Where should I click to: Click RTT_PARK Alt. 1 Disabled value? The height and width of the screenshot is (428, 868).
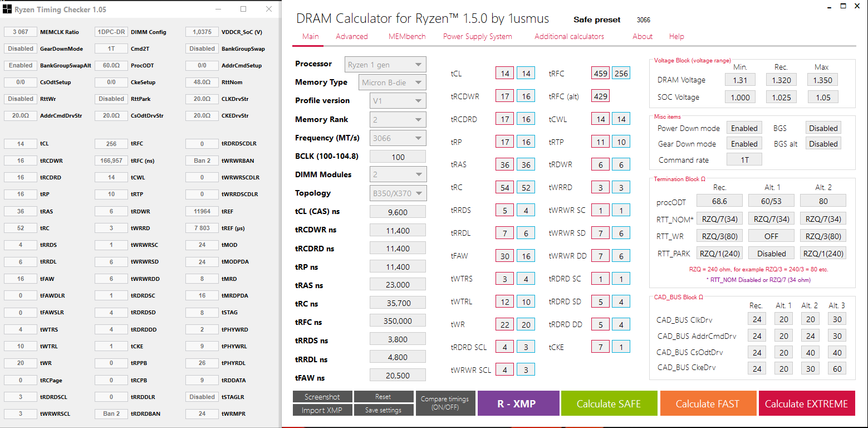[771, 253]
